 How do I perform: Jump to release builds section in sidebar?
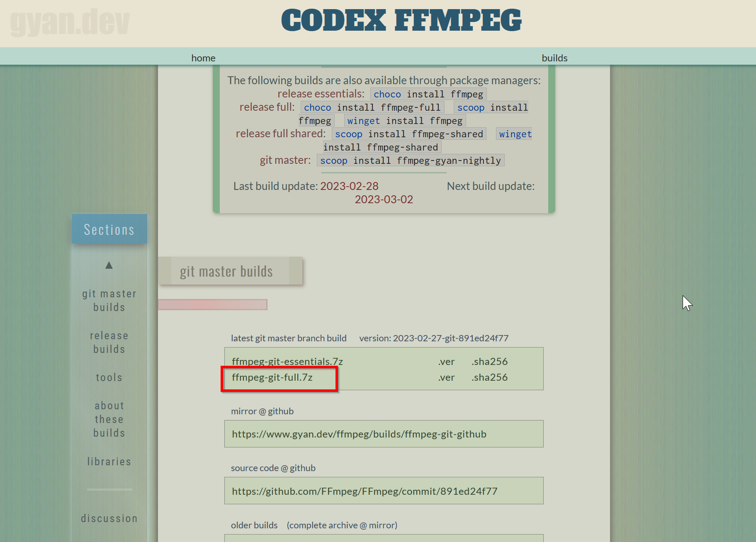109,343
